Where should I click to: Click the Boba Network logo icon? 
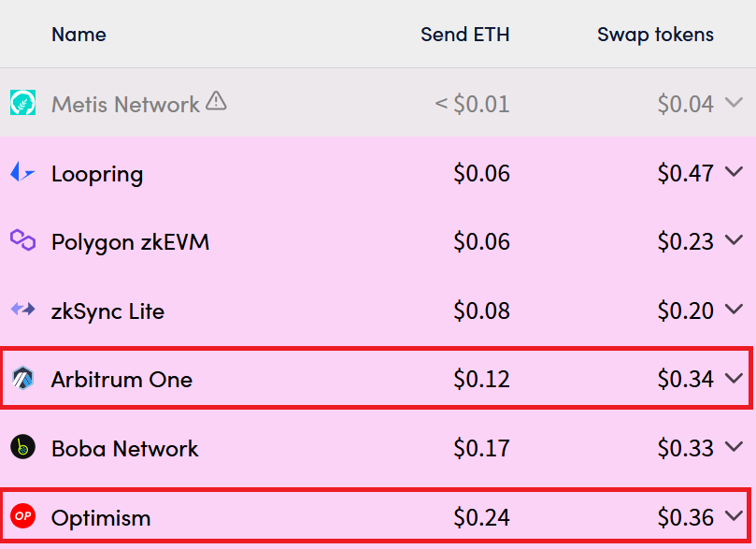click(22, 447)
